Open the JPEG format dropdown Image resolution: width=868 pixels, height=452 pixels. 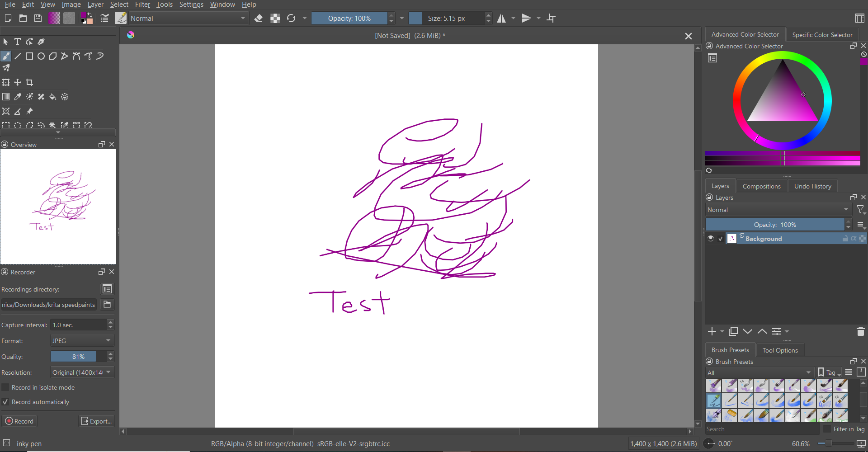pos(82,341)
